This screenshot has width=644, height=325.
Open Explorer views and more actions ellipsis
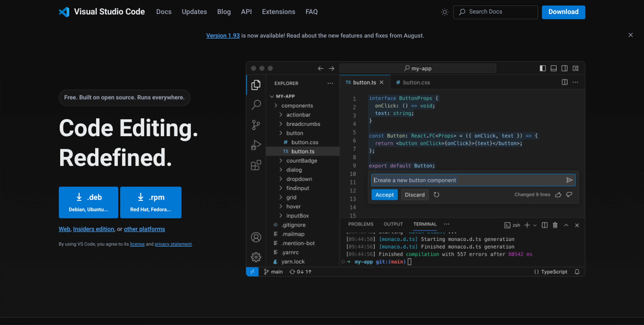[x=330, y=83]
